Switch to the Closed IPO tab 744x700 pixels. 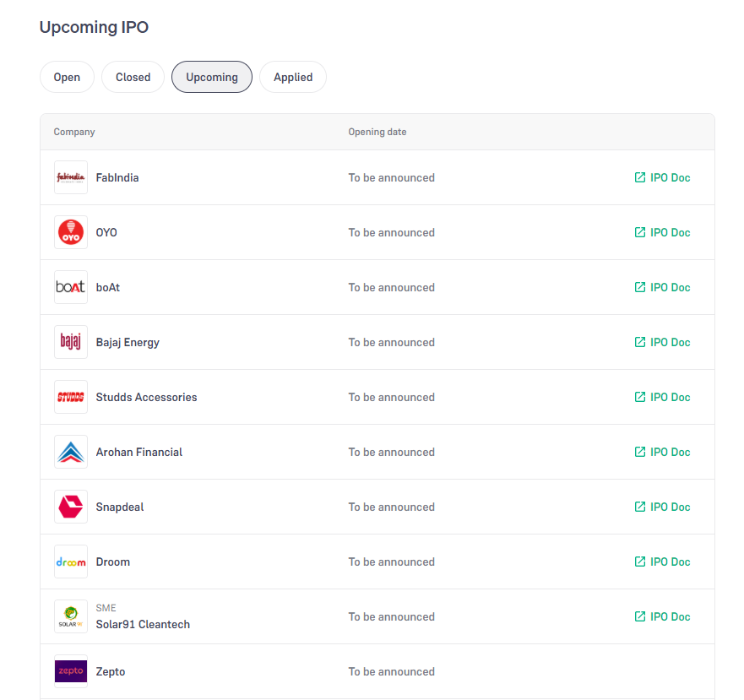point(133,77)
